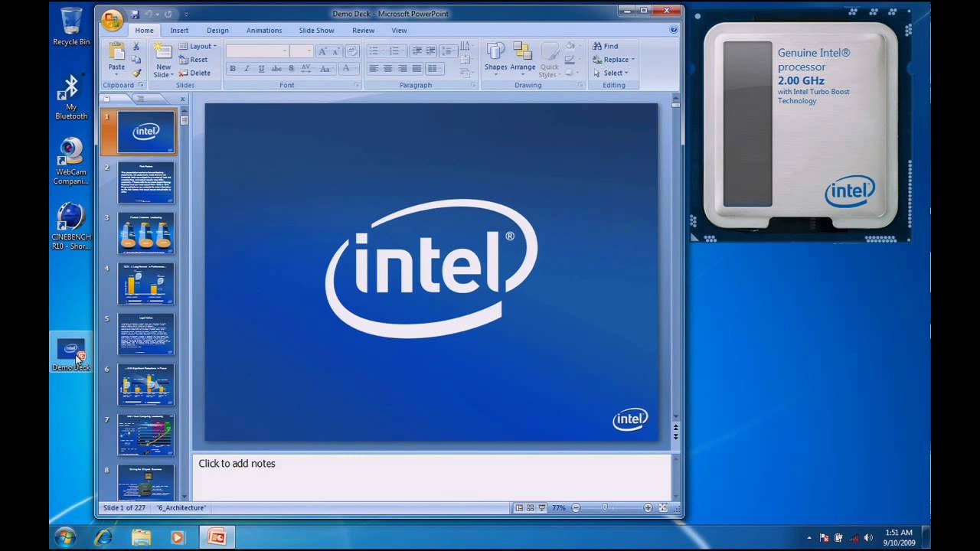This screenshot has height=551, width=980.
Task: Open the Design ribbon tab
Action: tap(217, 31)
